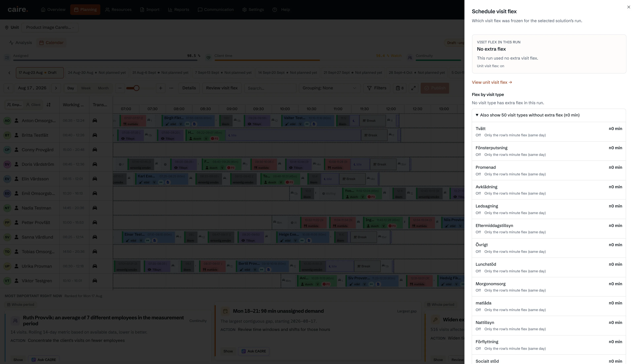
Task: Click the Help question mark icon
Action: coord(274,9)
